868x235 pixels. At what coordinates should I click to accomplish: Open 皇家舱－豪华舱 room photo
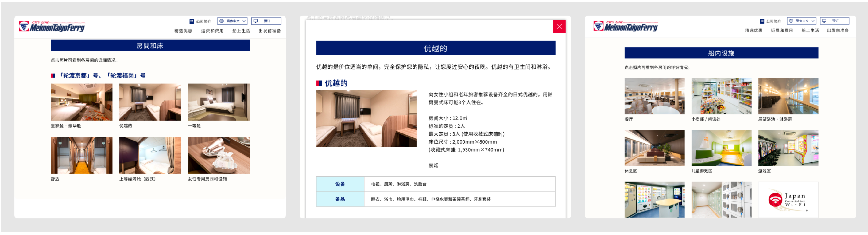coord(82,102)
